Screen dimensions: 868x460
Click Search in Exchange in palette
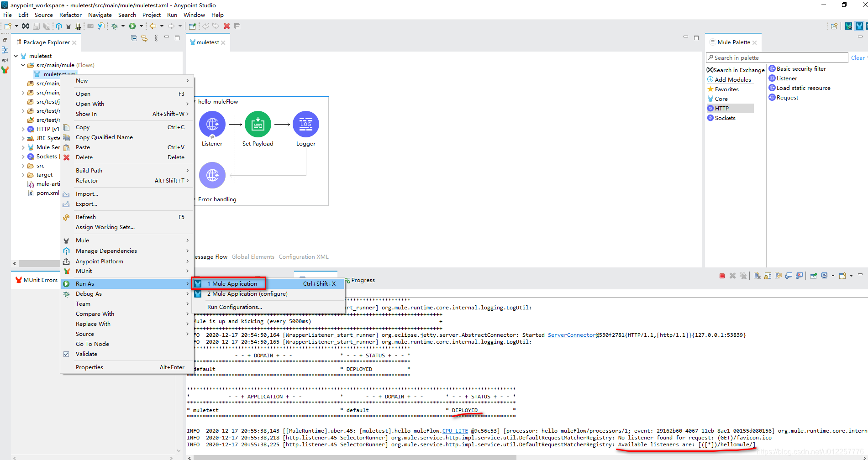(x=736, y=70)
